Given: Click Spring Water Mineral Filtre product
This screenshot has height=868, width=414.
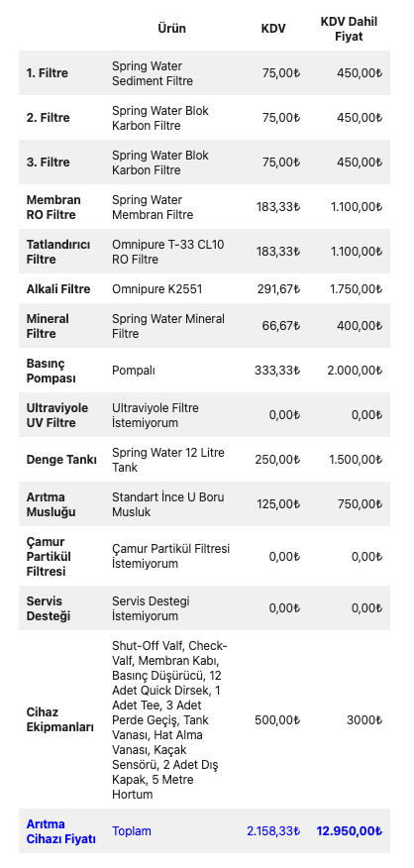Looking at the screenshot, I should pos(168,326).
